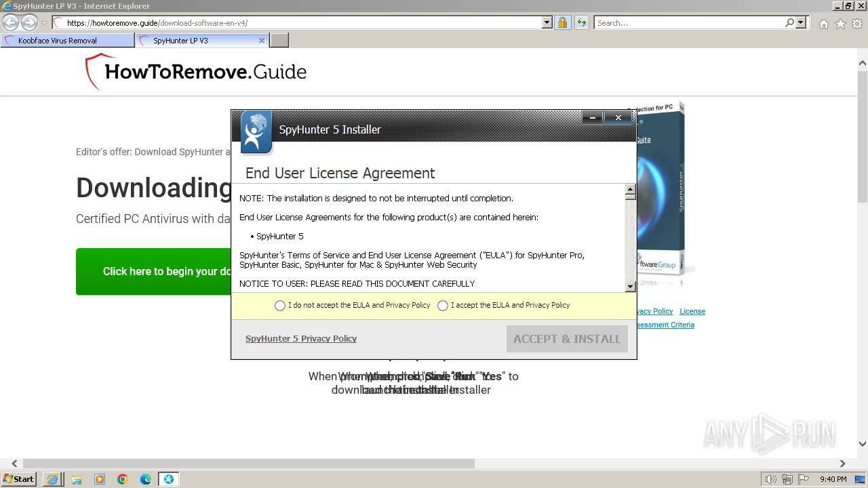Open a new blank tab
868x488 pixels.
click(279, 41)
